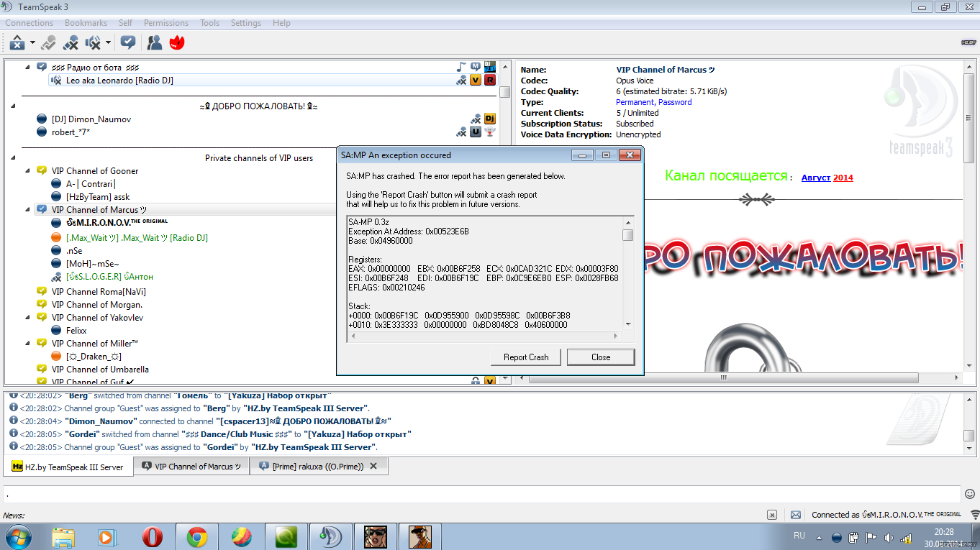The height and width of the screenshot is (550, 980).
Task: Click horizontal scrollbar of crash report text
Action: (x=484, y=336)
